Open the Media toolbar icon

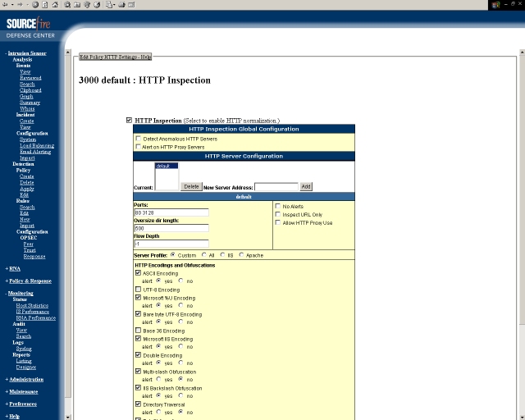[x=87, y=5]
